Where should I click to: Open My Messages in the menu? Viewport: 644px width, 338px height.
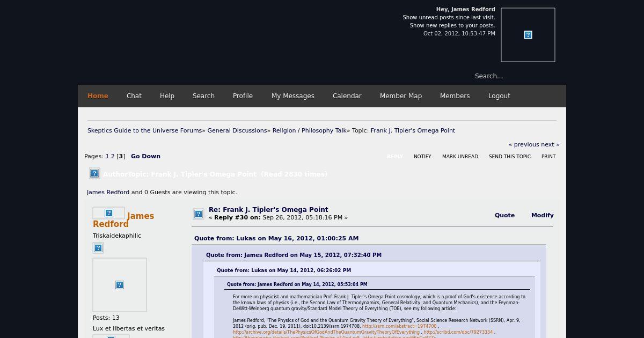coord(293,96)
